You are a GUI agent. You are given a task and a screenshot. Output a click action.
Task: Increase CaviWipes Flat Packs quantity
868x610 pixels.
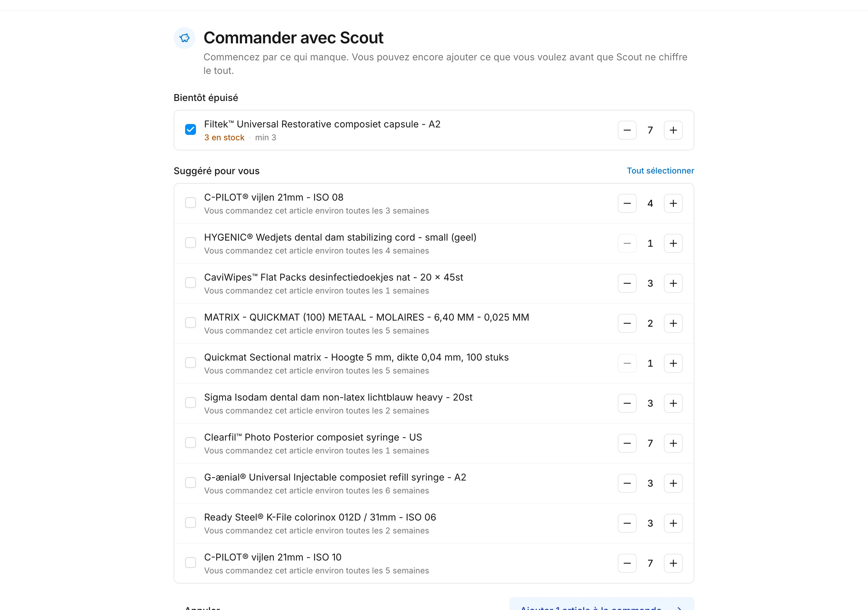673,283
